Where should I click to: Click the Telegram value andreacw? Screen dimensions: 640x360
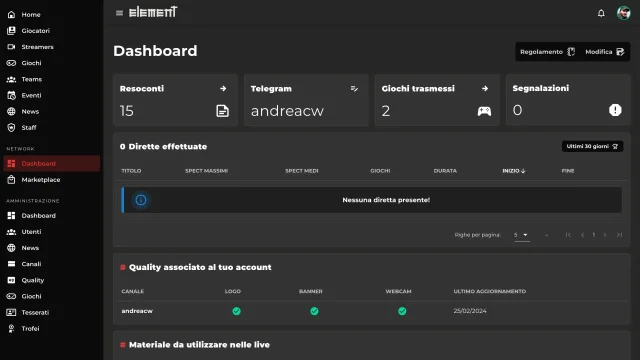pyautogui.click(x=287, y=111)
